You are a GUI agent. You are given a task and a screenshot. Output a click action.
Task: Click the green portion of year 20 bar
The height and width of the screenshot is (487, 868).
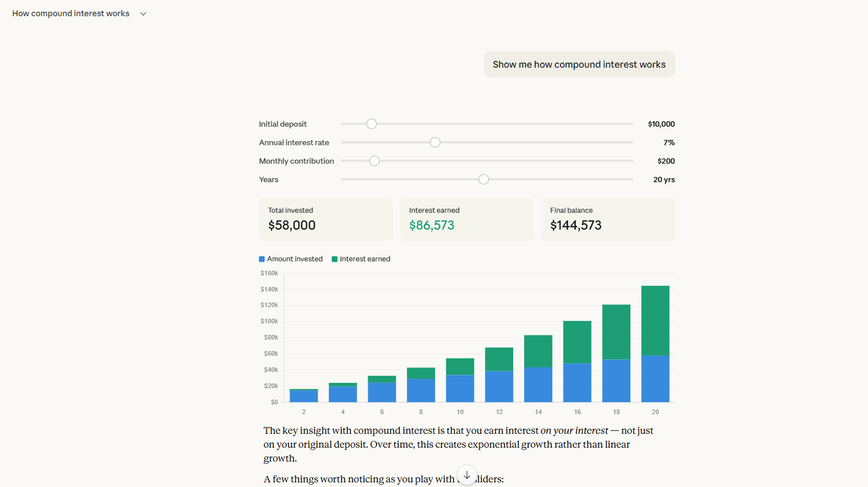(x=655, y=320)
